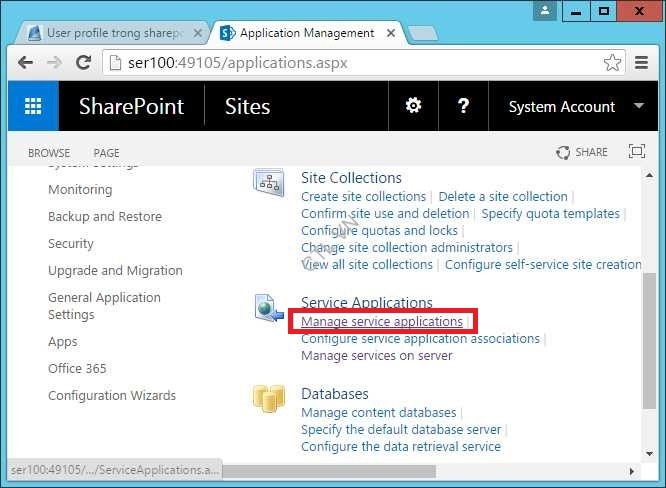Screen dimensions: 666x488
Task: Open Manage content databases link
Action: [x=378, y=412]
